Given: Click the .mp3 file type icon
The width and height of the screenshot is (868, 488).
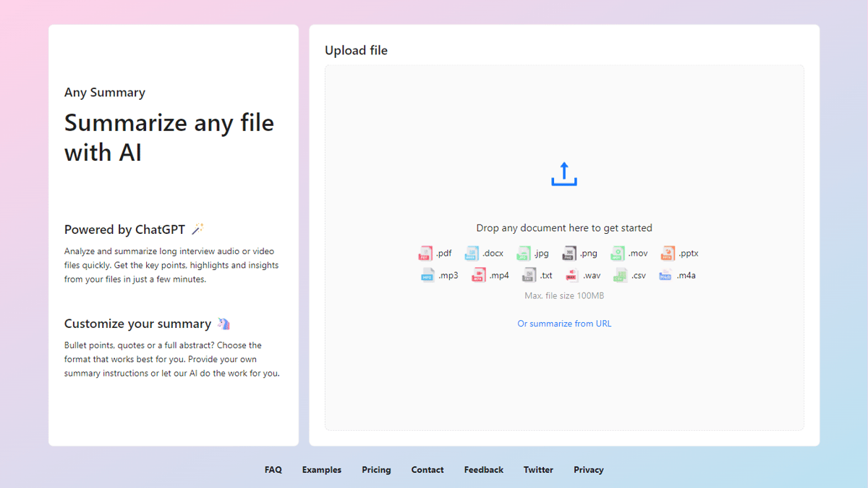Looking at the screenshot, I should tap(427, 275).
